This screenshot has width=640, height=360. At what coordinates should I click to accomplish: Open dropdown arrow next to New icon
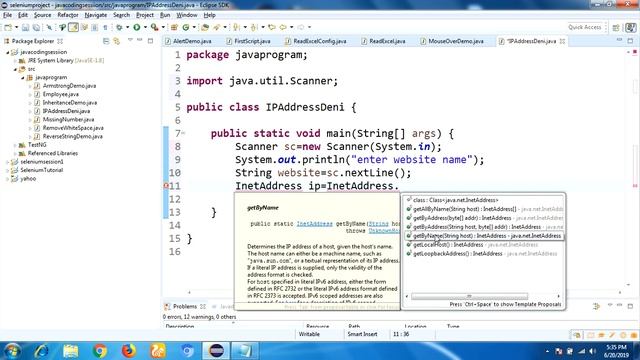(16, 27)
